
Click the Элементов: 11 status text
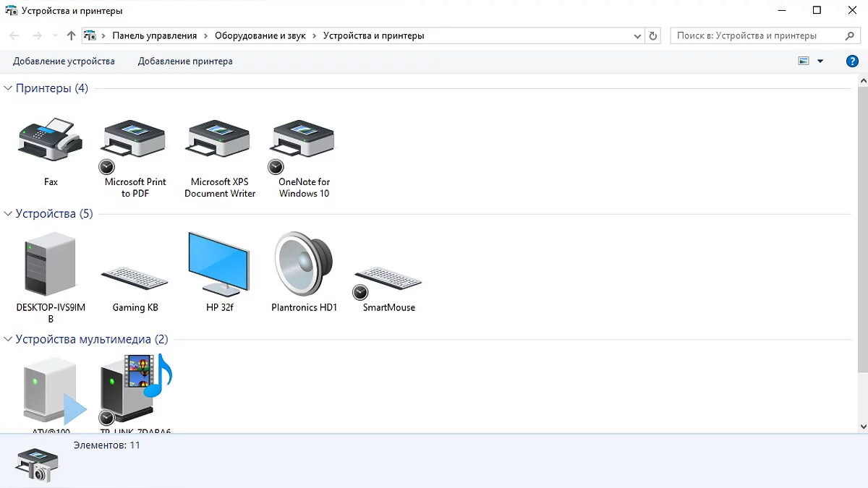click(107, 445)
